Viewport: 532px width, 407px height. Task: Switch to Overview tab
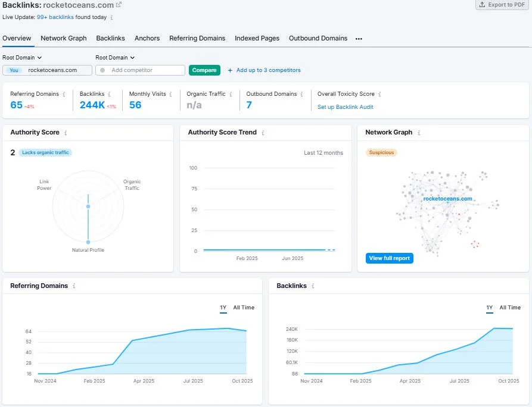point(17,38)
